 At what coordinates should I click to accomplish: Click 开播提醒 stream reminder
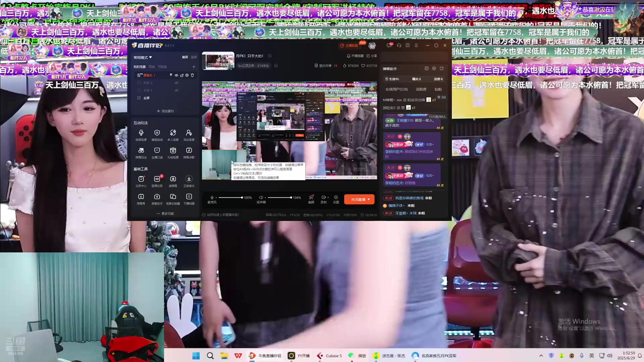pyautogui.click(x=355, y=56)
